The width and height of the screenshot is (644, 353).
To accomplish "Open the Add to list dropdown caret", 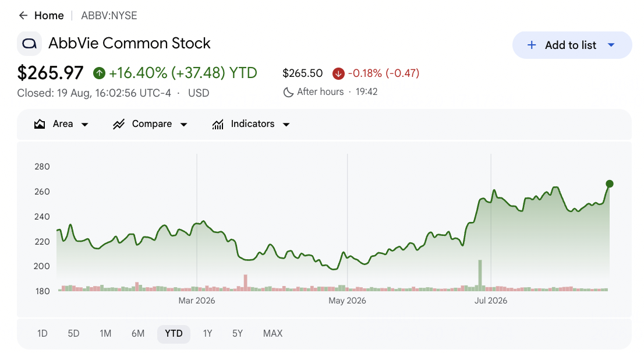I will tap(611, 45).
